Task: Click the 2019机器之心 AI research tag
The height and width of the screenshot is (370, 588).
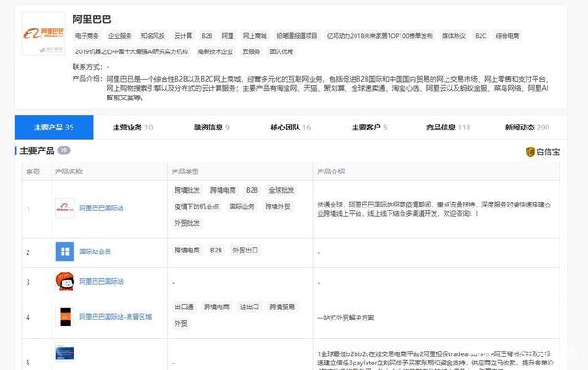Action: 131,51
